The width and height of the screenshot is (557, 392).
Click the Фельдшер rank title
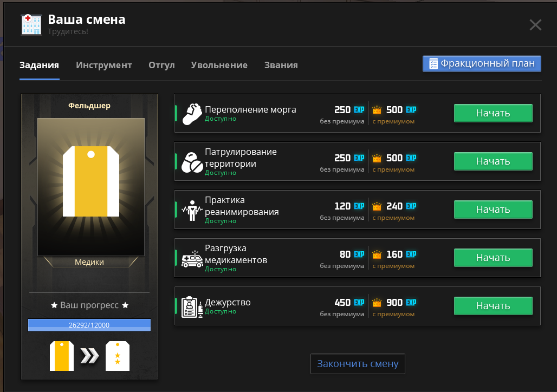[89, 106]
